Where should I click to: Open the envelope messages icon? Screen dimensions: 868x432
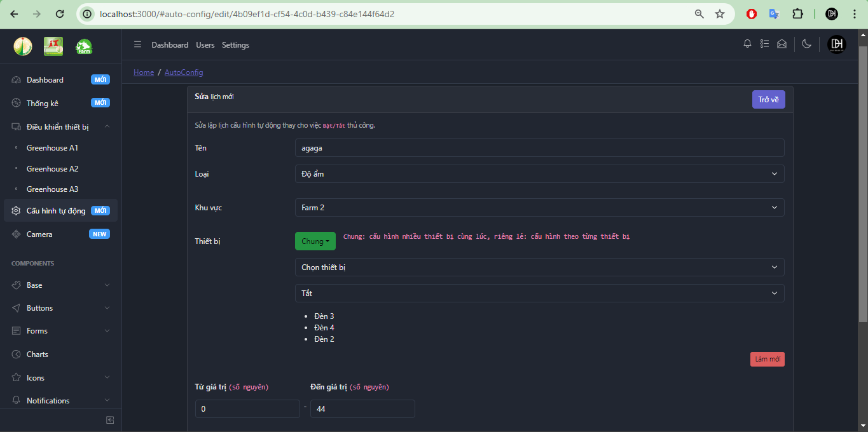pyautogui.click(x=782, y=44)
